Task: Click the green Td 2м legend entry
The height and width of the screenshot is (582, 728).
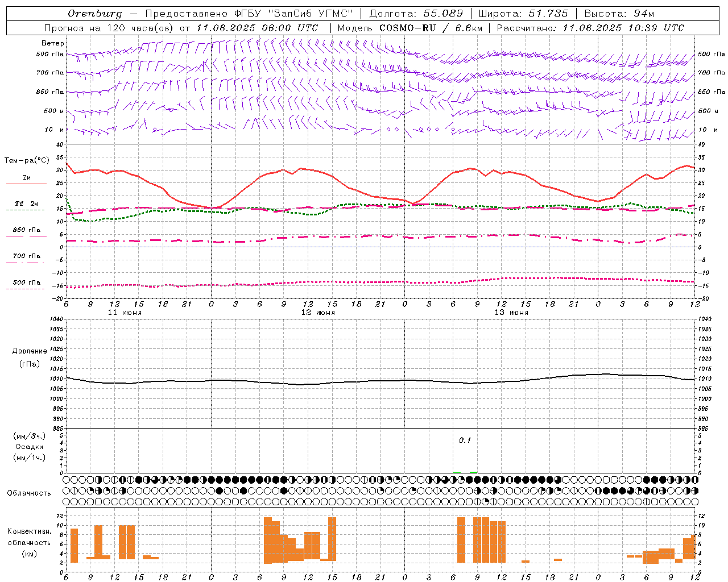Action: [x=26, y=203]
